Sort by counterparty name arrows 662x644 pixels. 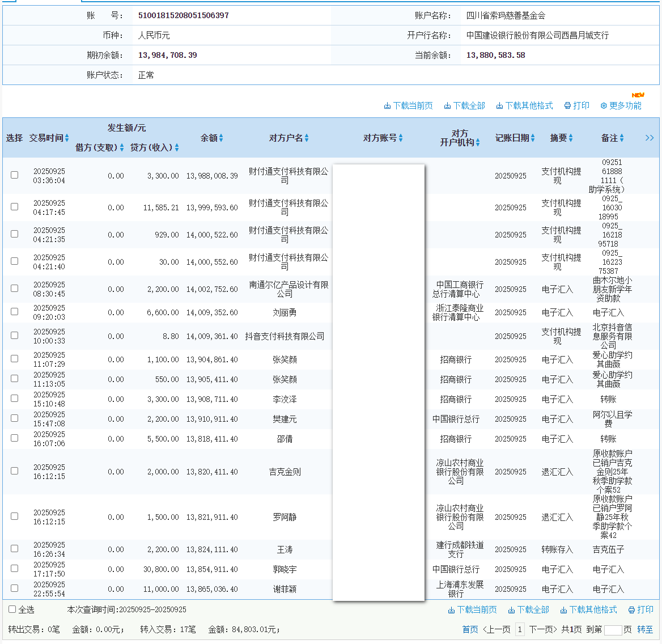[x=307, y=138]
